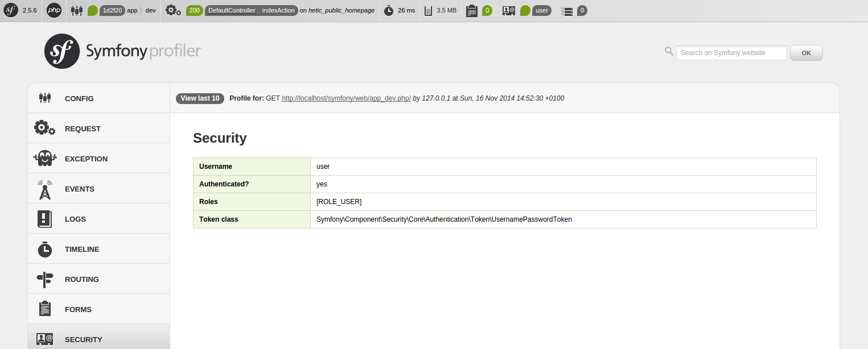Click the Token class row label
Viewport: 868px width, 349px height.
[x=219, y=219]
